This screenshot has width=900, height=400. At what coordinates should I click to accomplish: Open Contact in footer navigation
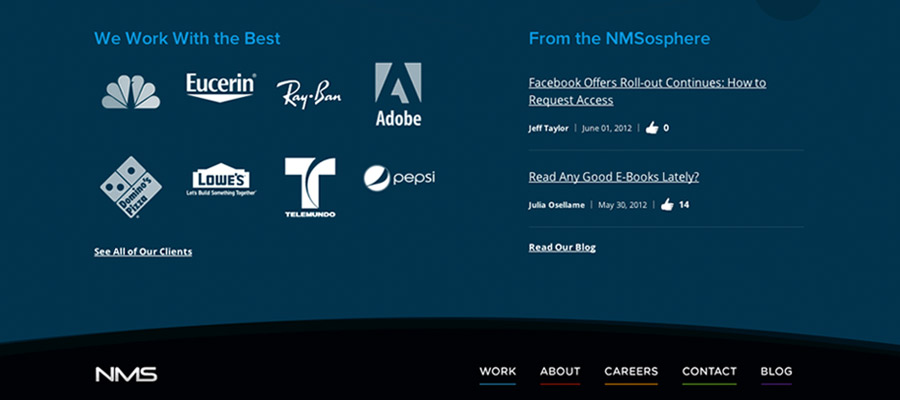coord(709,371)
